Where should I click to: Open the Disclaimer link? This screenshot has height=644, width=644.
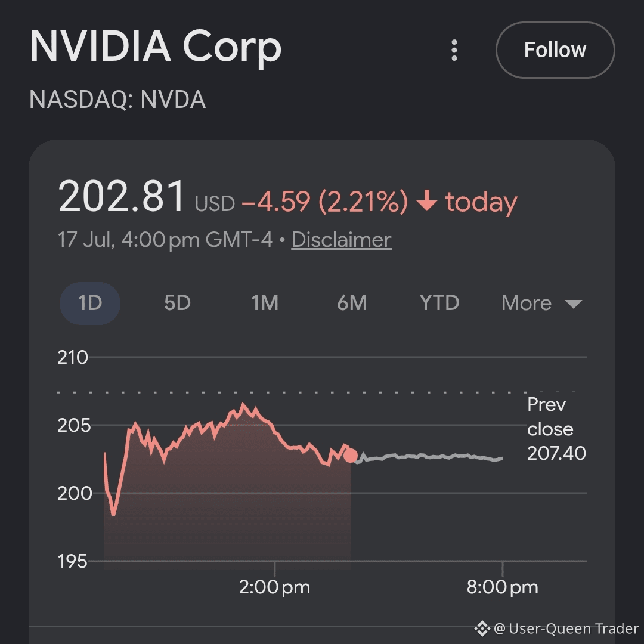tap(341, 240)
